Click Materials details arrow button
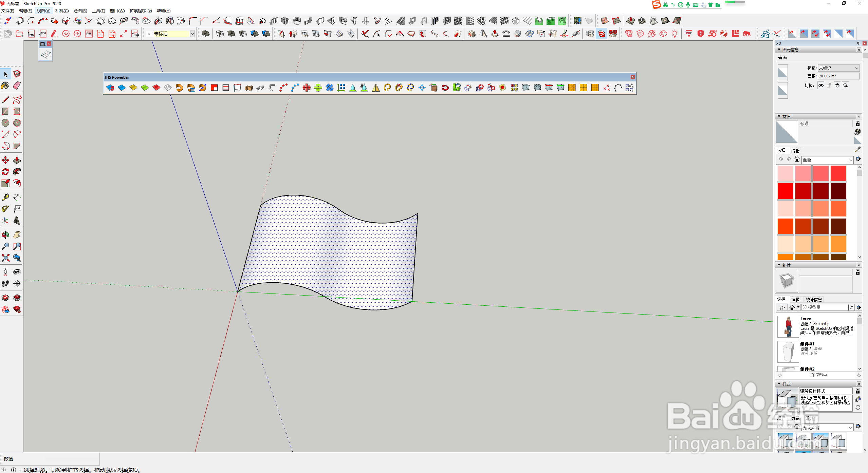 [x=858, y=159]
